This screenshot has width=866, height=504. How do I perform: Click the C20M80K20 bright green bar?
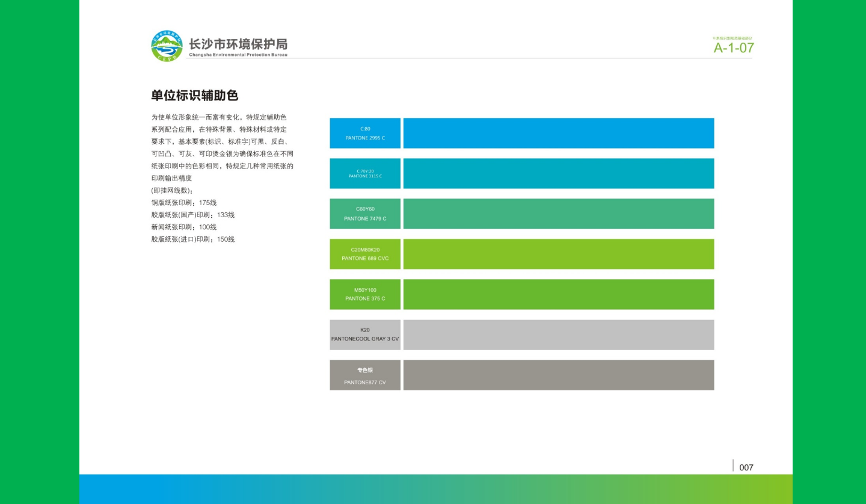pyautogui.click(x=558, y=254)
